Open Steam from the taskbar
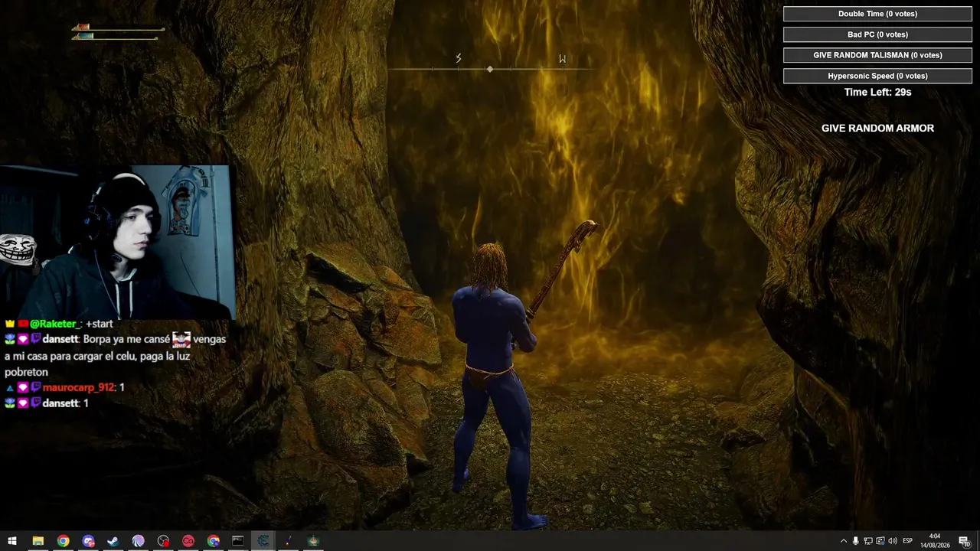The image size is (980, 551). 113,541
